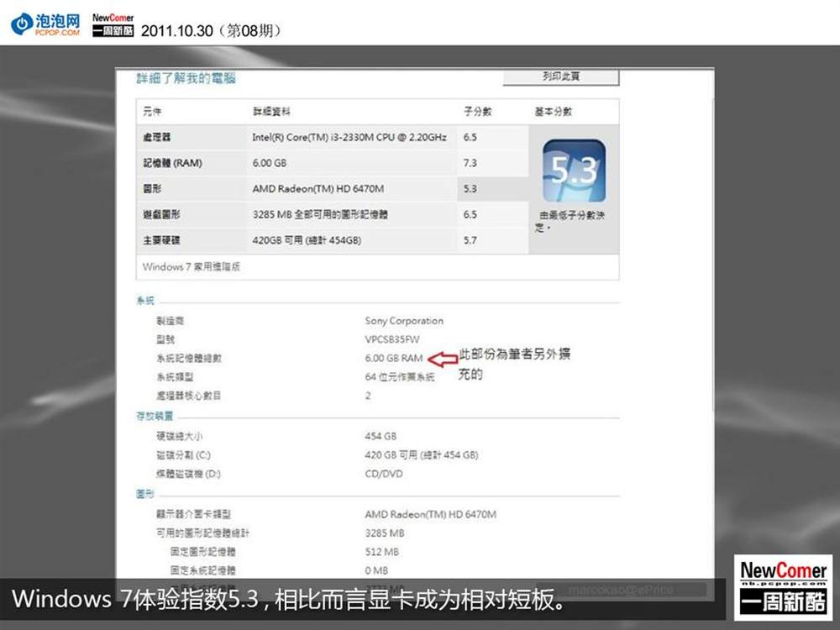Click the 系統記憶體總數 label

[x=188, y=359]
